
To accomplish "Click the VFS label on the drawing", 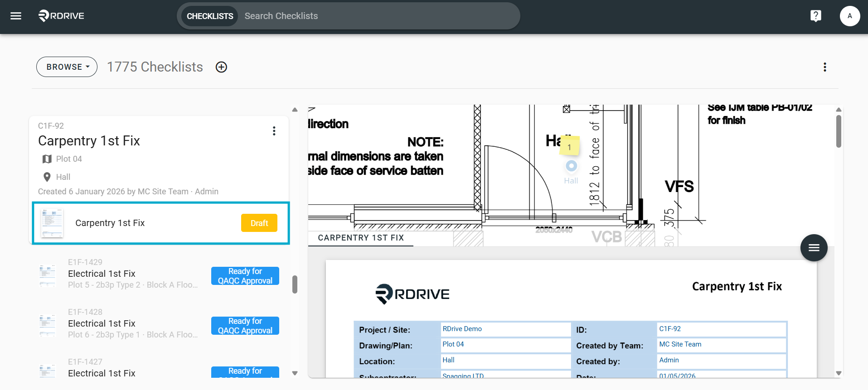I will pos(679,187).
